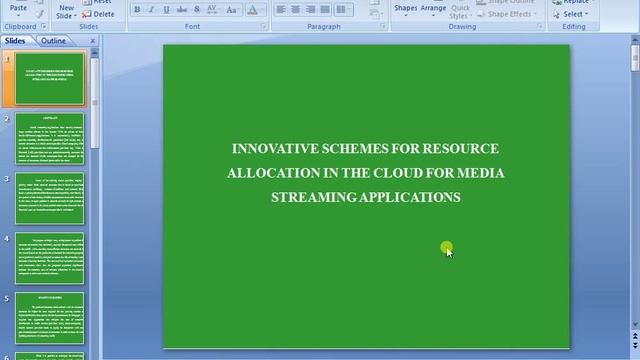Select slide 5 thumbnail
640x360 pixels.
(x=49, y=318)
